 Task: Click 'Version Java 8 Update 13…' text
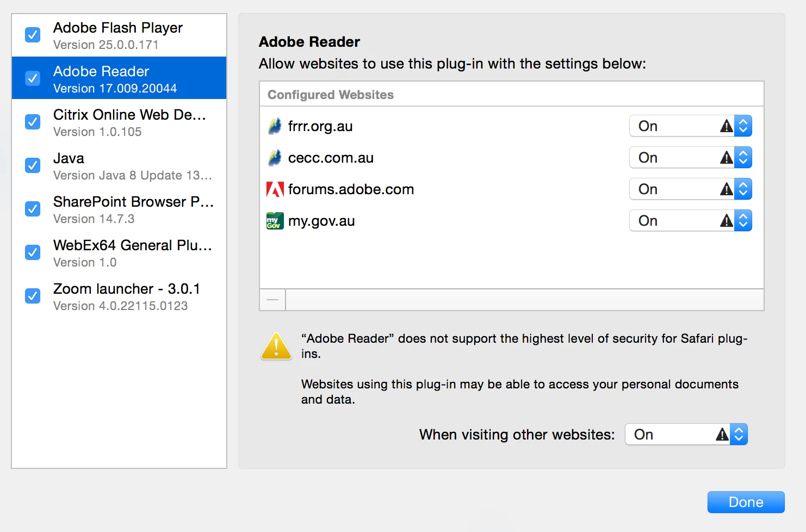(x=132, y=175)
